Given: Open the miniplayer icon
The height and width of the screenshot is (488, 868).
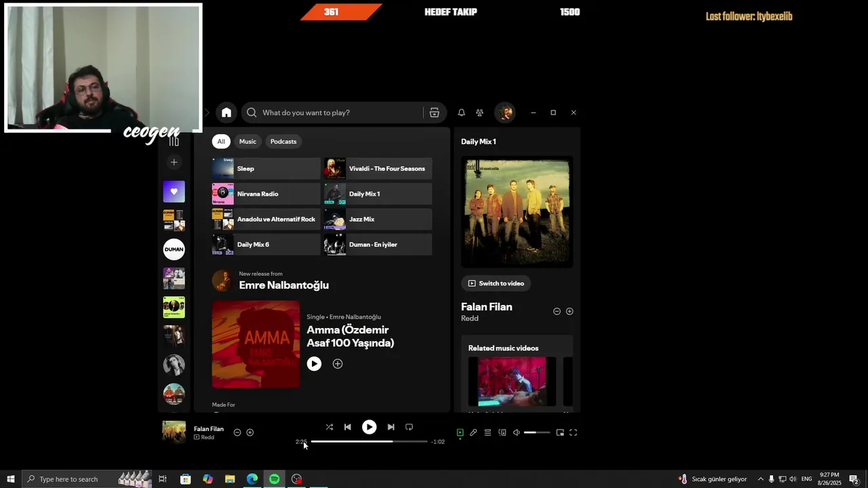Looking at the screenshot, I should click(560, 432).
